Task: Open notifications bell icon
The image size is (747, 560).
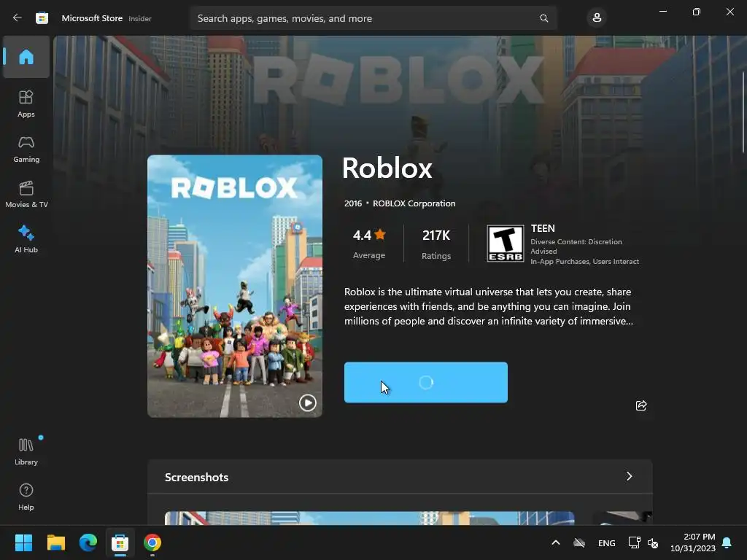Action: coord(727,542)
